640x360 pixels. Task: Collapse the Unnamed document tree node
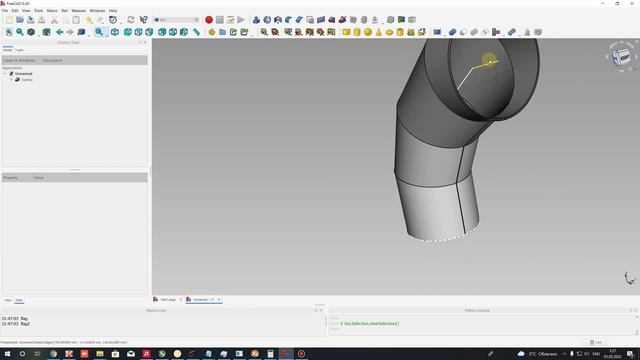click(5, 73)
